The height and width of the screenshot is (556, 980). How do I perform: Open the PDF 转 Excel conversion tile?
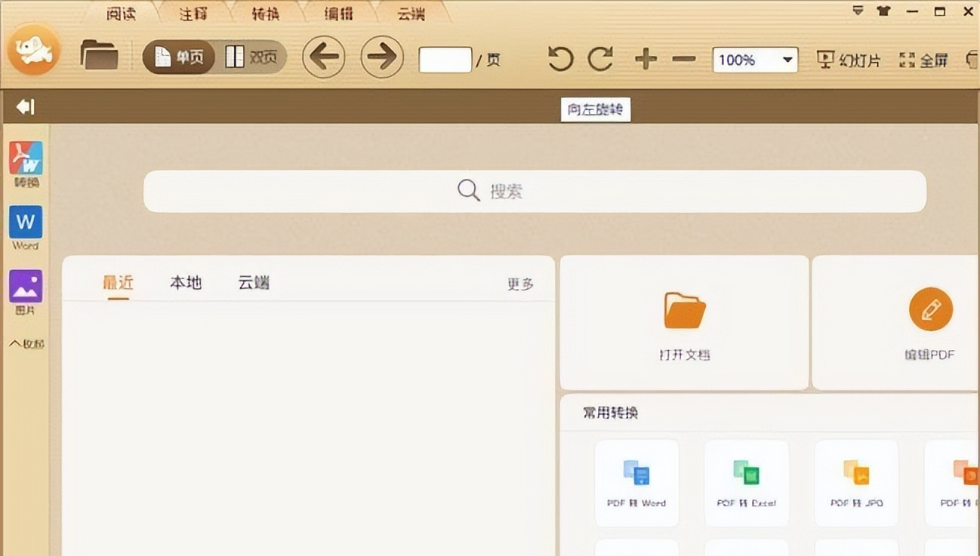(746, 483)
